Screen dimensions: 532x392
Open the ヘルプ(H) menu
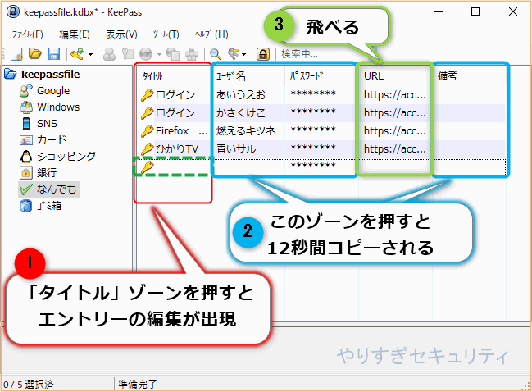(211, 34)
